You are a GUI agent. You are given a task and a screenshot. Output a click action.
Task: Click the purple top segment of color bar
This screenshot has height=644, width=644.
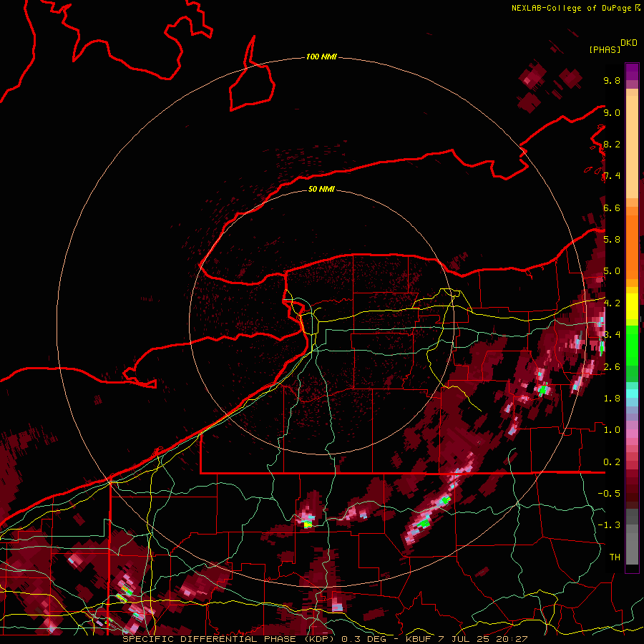point(632,72)
